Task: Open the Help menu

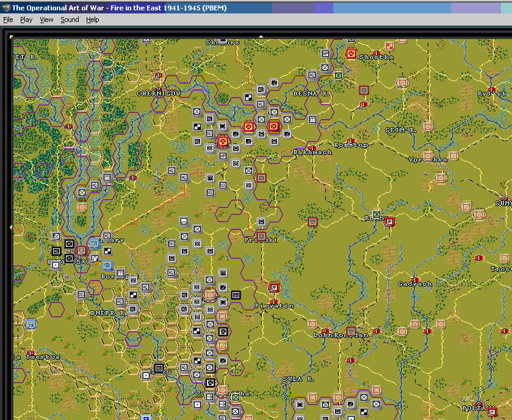Action: coord(92,20)
